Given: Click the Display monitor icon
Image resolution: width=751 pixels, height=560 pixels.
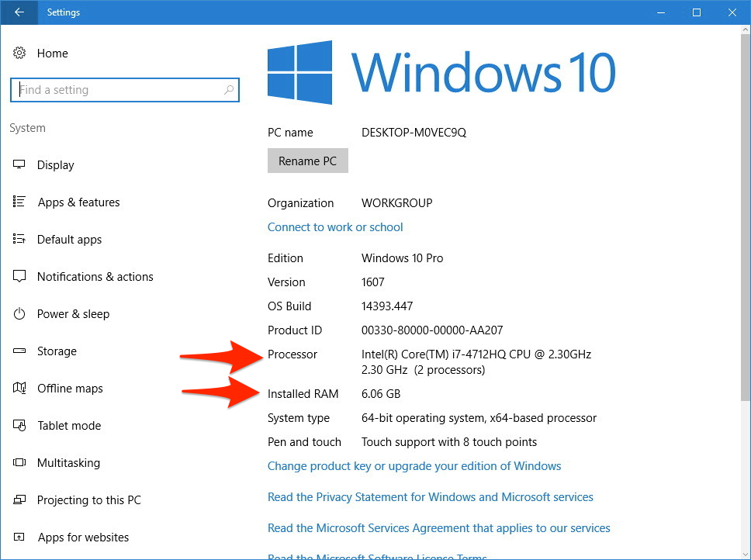Looking at the screenshot, I should point(19,164).
